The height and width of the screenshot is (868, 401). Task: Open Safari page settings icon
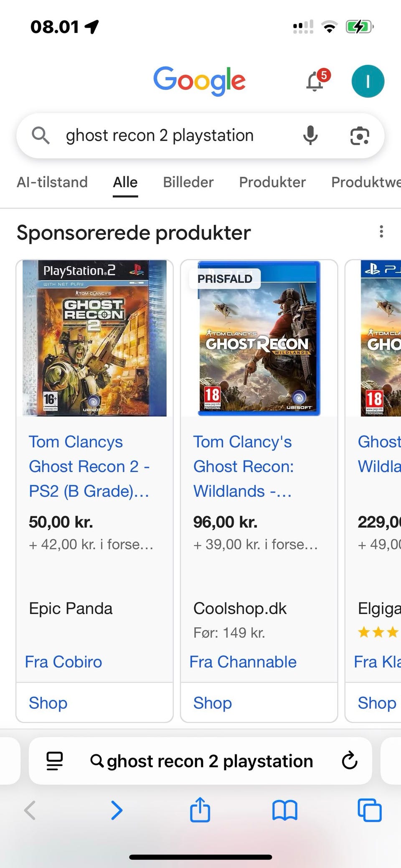coord(54,761)
